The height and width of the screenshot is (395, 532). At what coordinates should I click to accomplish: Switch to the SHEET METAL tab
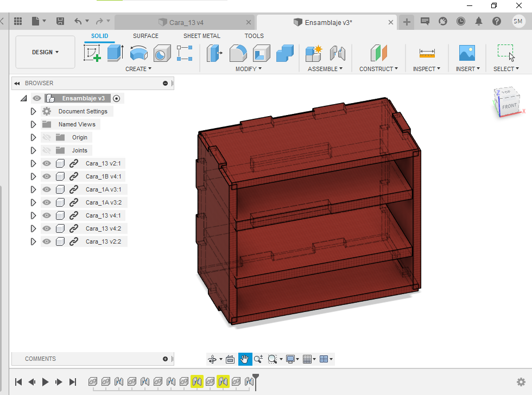201,36
